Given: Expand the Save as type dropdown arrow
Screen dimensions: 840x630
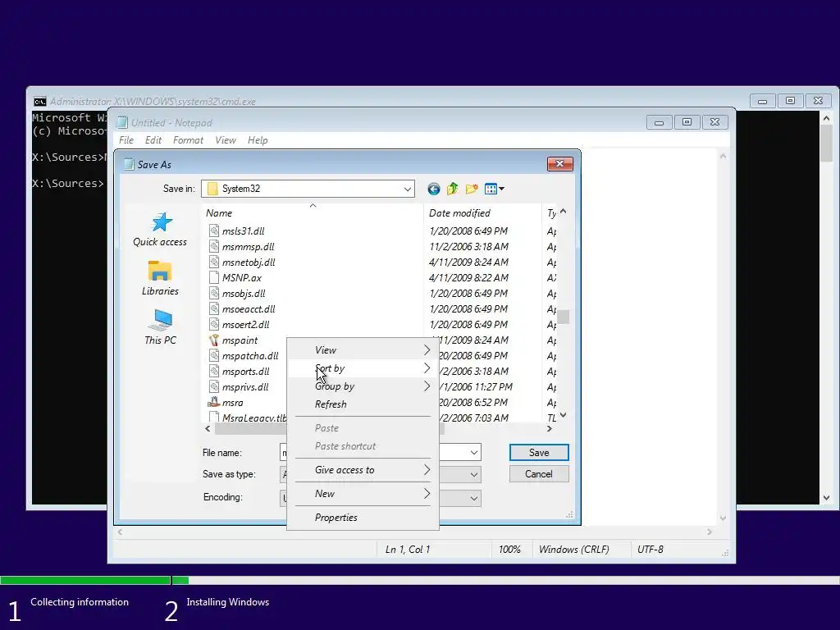Looking at the screenshot, I should pos(474,475).
